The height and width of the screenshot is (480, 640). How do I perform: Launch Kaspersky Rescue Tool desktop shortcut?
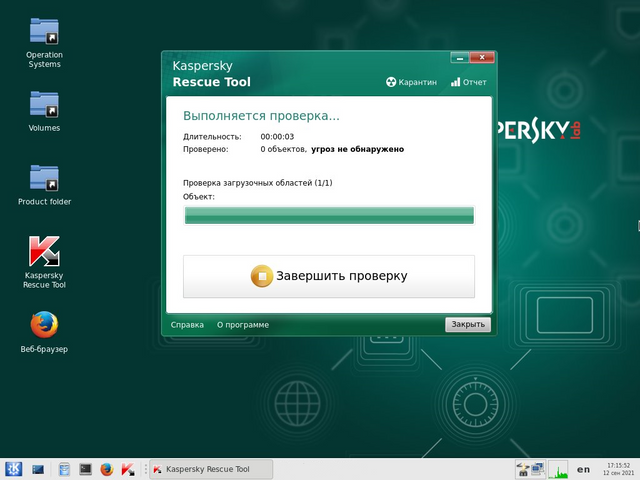tap(44, 262)
